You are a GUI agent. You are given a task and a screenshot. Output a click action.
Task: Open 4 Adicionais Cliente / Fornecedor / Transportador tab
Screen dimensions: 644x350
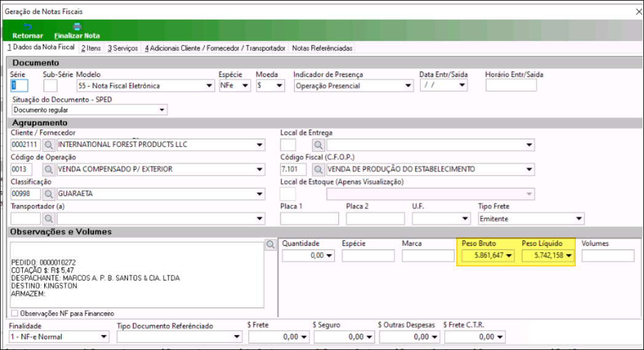coord(215,48)
